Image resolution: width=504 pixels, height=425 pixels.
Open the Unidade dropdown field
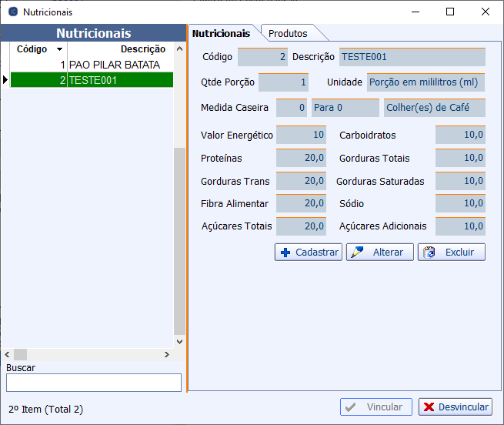pos(426,82)
